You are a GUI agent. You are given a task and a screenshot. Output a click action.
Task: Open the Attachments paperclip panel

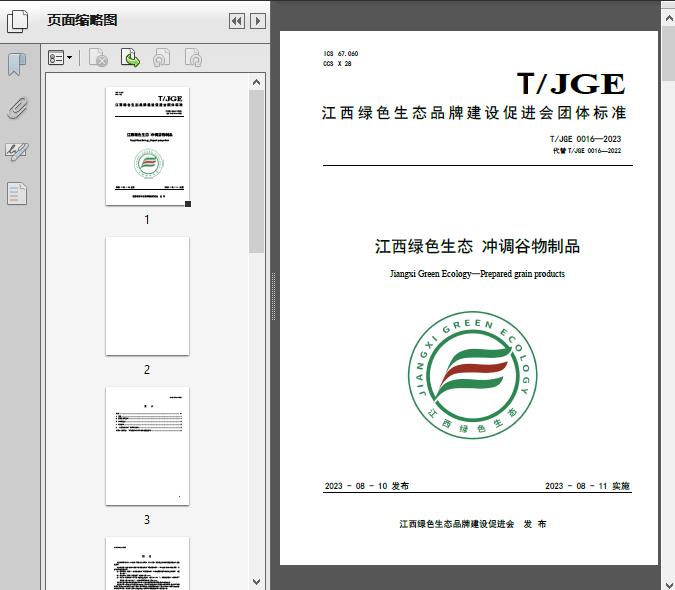[17, 108]
